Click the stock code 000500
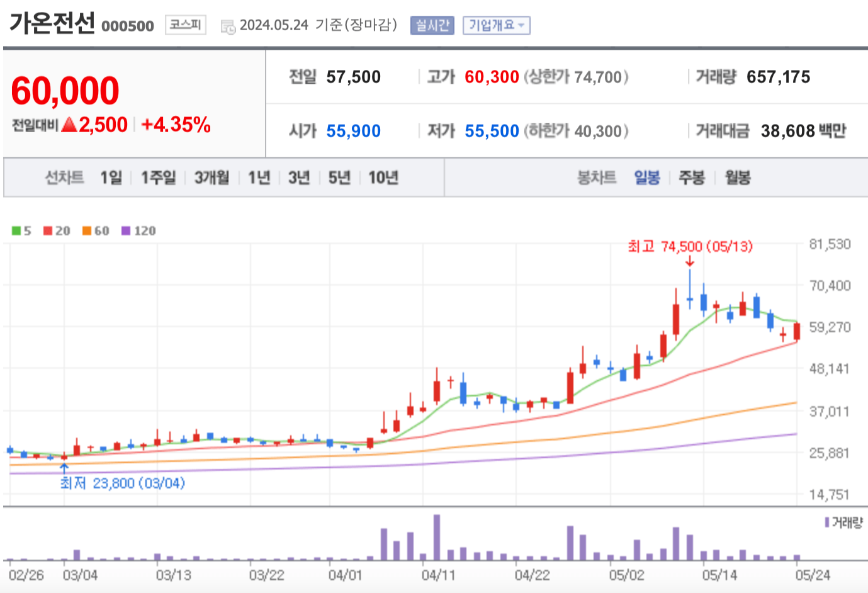The height and width of the screenshot is (593, 868). pos(128,26)
